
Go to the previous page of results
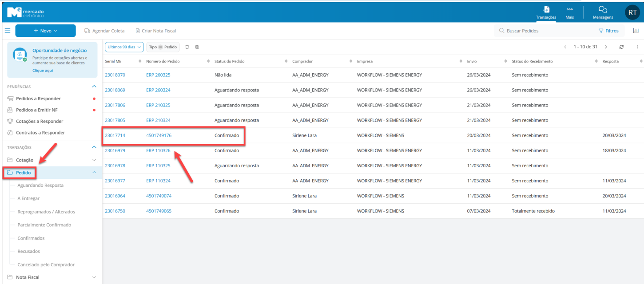tap(565, 47)
